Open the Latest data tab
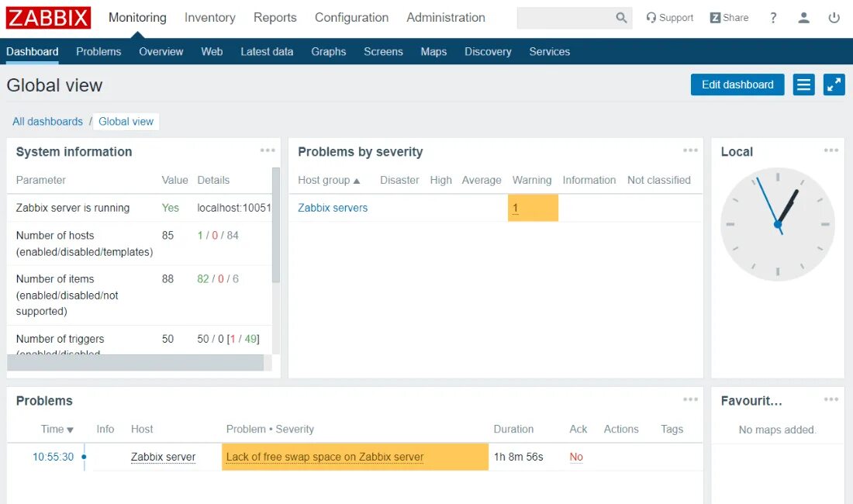 pos(267,52)
